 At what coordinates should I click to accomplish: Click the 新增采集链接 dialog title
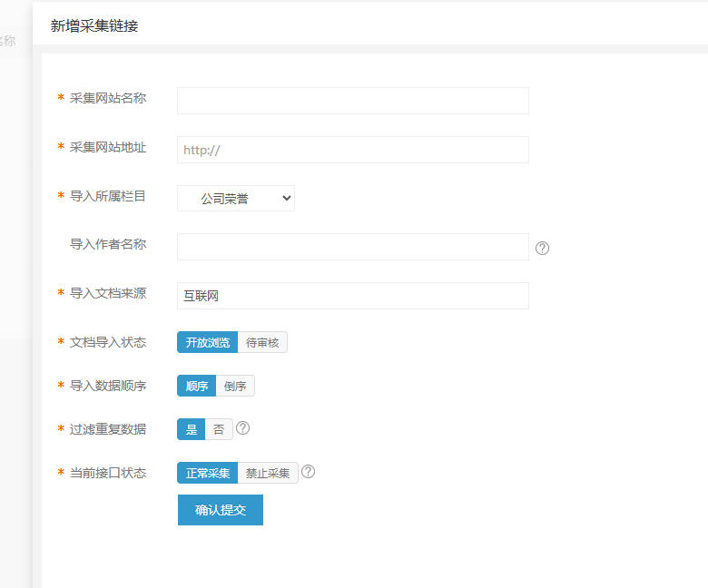click(x=94, y=25)
